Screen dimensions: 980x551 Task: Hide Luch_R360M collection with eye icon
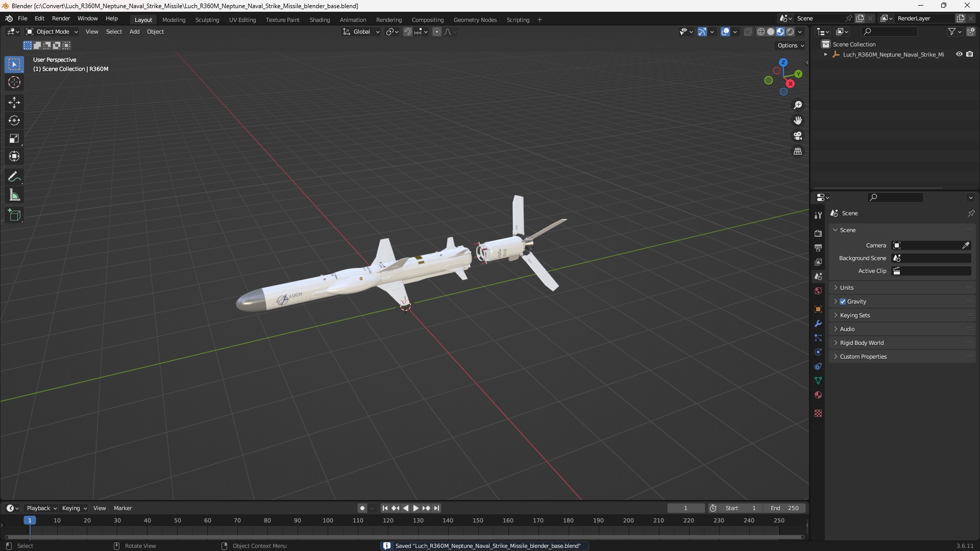tap(959, 54)
